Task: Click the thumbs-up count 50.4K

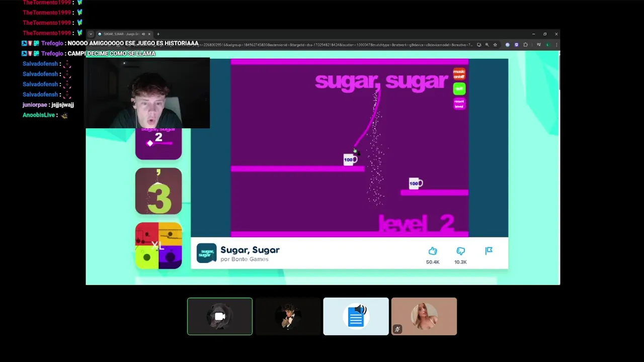Action: click(x=433, y=262)
